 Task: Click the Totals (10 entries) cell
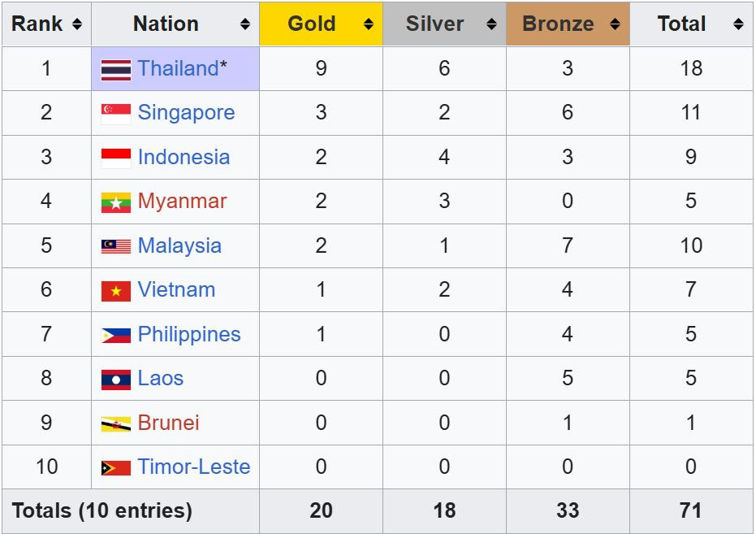(102, 510)
